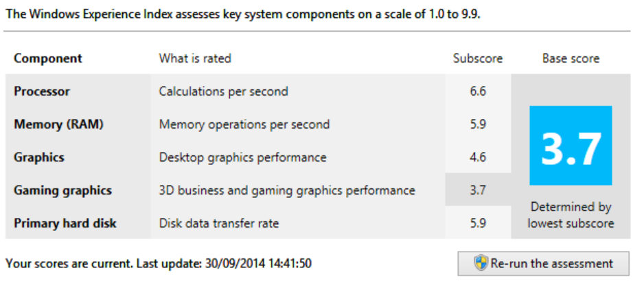Click the large blue 3.7 base score tile

click(x=571, y=146)
